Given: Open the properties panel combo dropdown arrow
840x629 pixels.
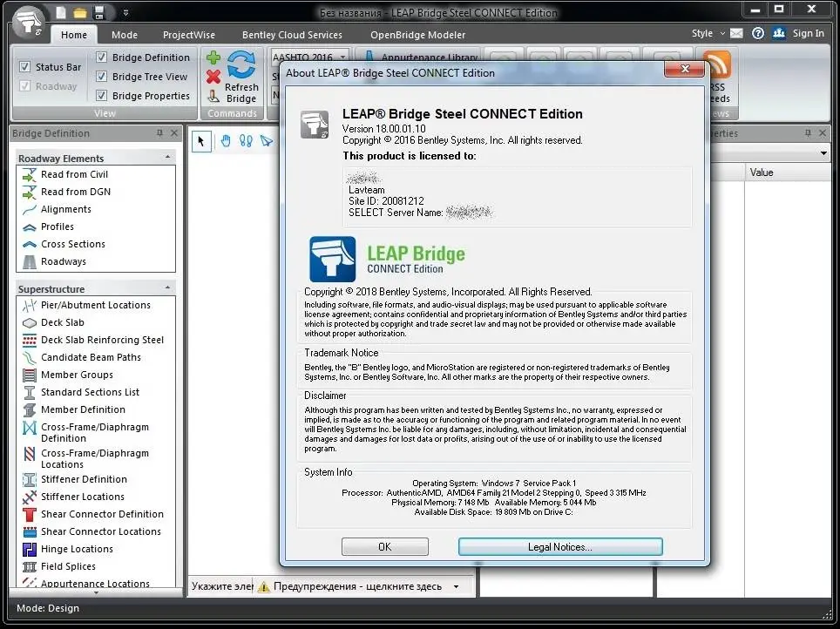Looking at the screenshot, I should pos(823,154).
